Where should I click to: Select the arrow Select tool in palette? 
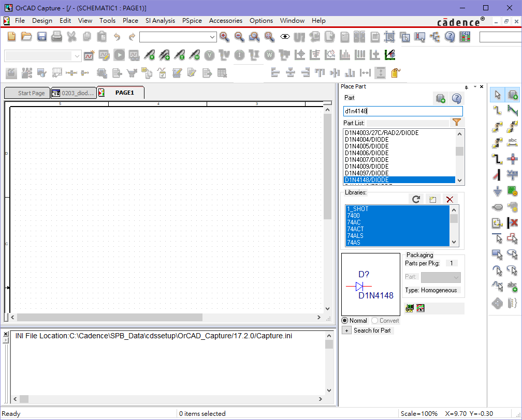(498, 95)
